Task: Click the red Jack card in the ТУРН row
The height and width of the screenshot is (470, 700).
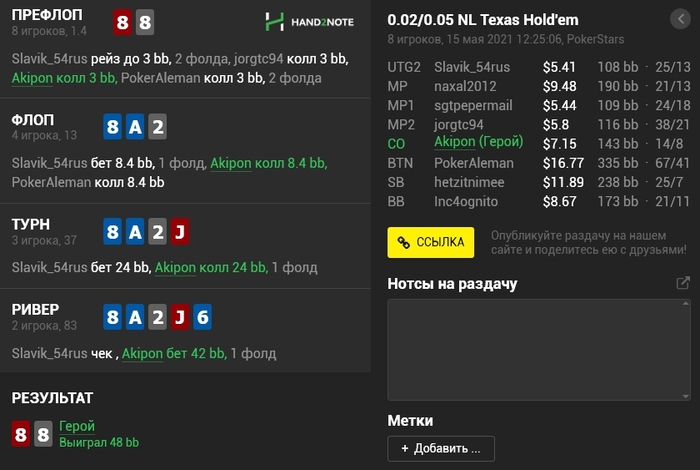Action: point(180,232)
